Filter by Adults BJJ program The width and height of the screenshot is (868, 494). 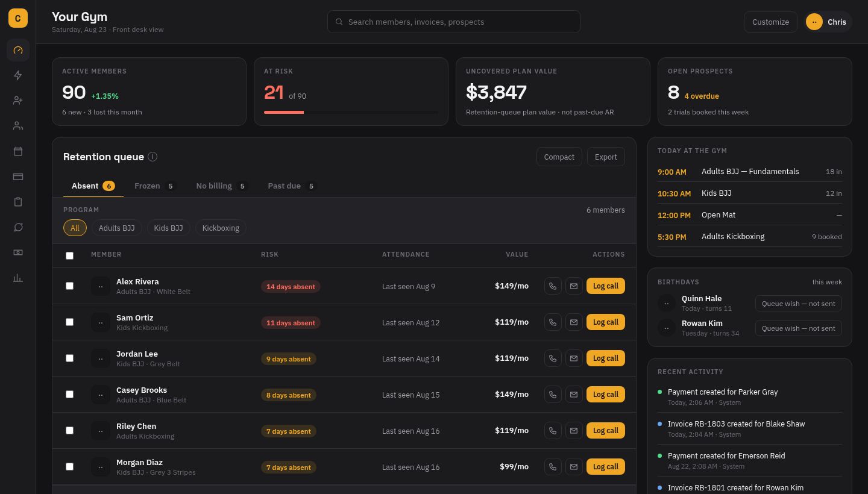[117, 228]
